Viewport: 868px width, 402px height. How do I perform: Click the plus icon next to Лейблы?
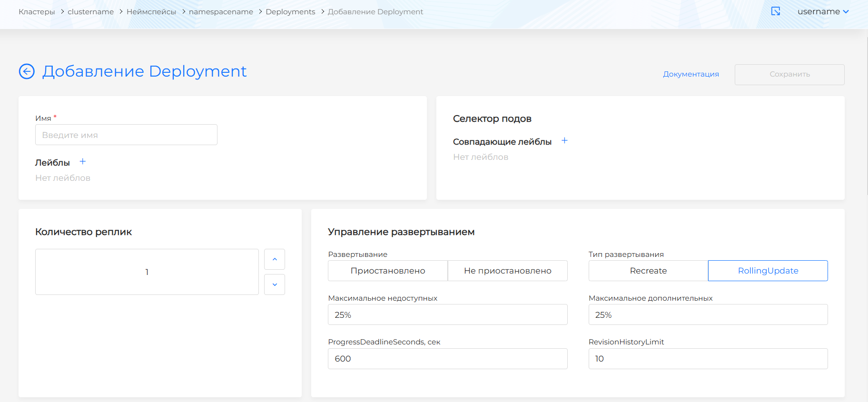point(83,162)
